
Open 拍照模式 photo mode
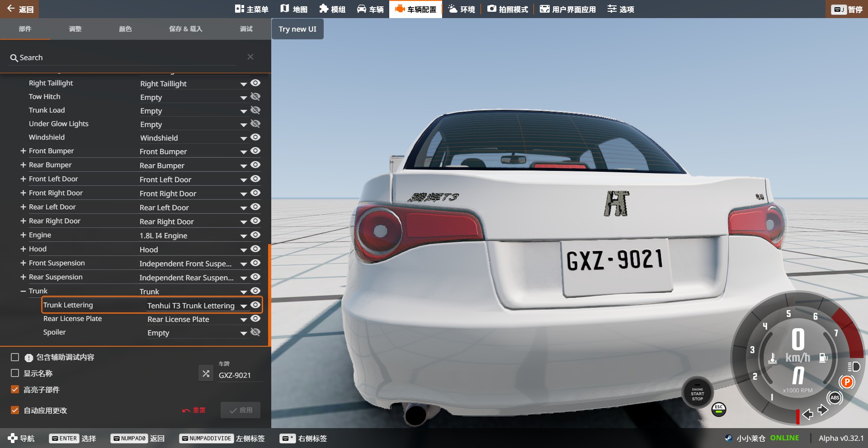click(x=508, y=9)
